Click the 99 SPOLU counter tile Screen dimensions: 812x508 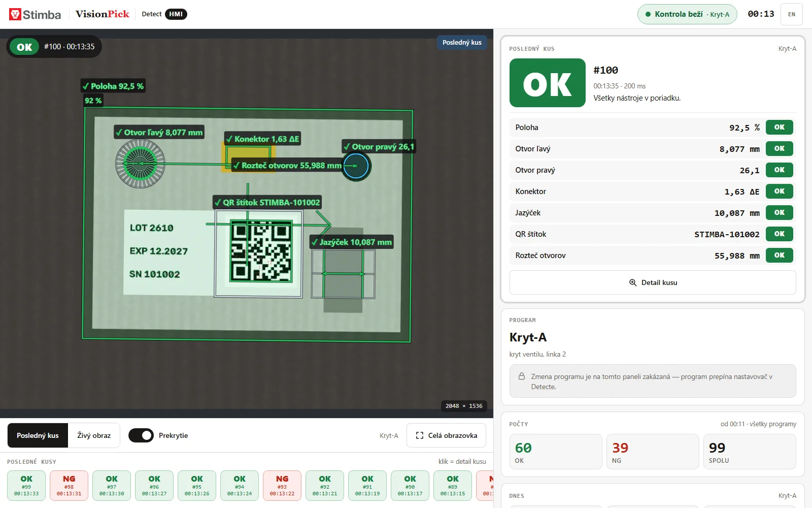[750, 452]
